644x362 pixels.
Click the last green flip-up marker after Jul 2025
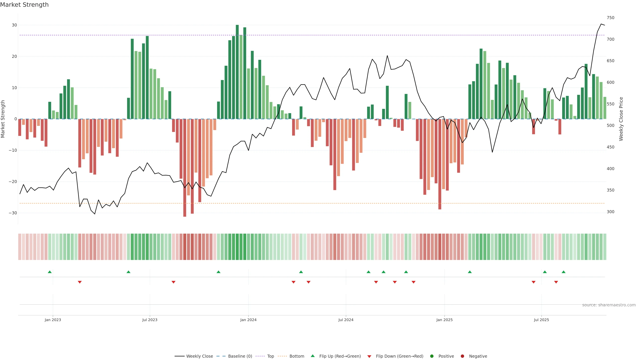563,272
